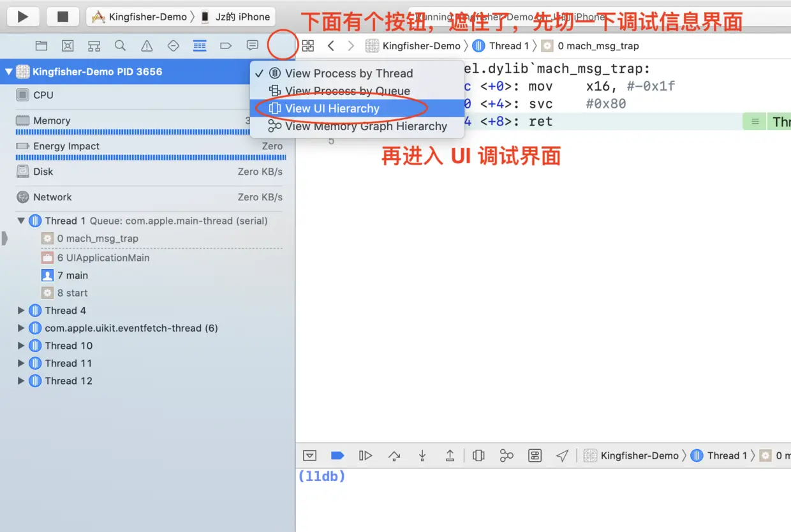Image resolution: width=791 pixels, height=532 pixels.
Task: Open the Test navigator diamond icon
Action: point(173,46)
